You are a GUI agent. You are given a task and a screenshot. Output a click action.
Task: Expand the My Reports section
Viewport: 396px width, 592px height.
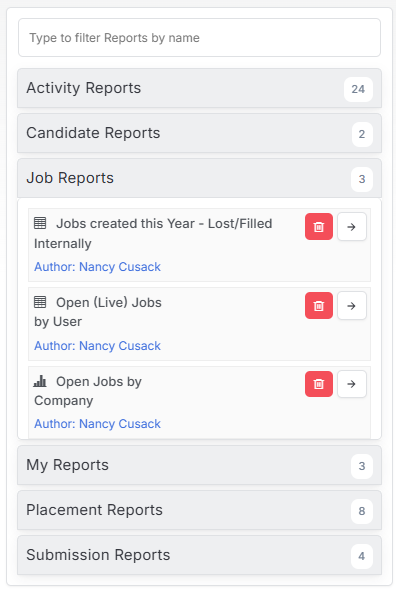coord(199,465)
